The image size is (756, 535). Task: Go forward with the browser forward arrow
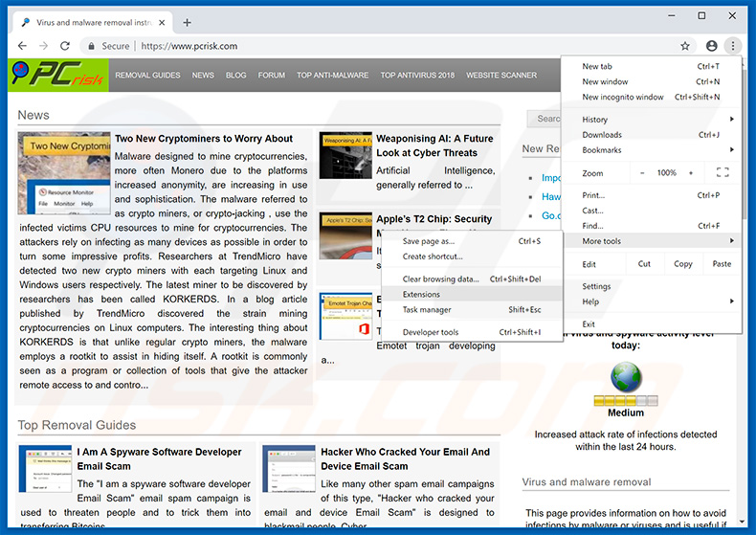43,46
